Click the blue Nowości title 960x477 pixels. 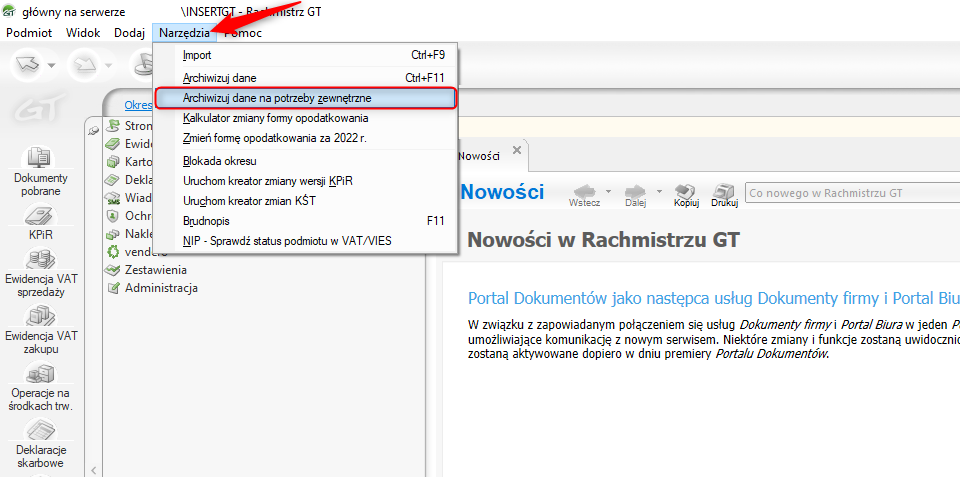(x=502, y=192)
